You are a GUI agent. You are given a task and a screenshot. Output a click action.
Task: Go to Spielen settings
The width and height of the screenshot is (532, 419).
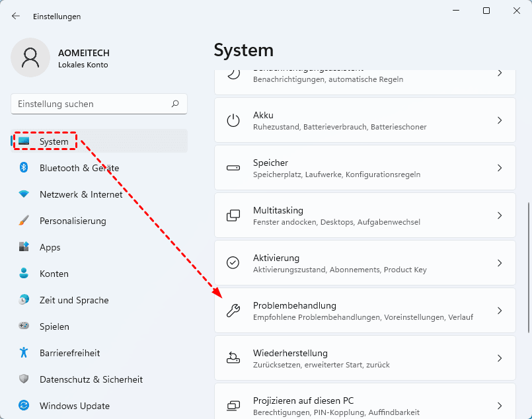click(54, 326)
